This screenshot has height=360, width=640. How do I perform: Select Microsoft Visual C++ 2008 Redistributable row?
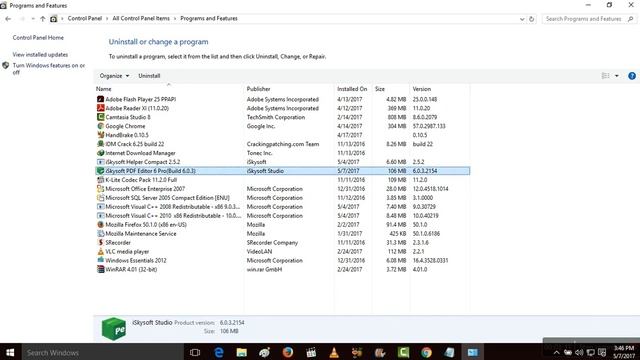point(282,207)
